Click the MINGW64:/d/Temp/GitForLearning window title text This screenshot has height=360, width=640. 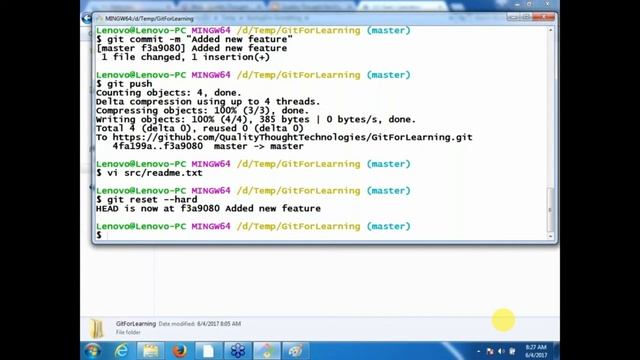pos(149,19)
